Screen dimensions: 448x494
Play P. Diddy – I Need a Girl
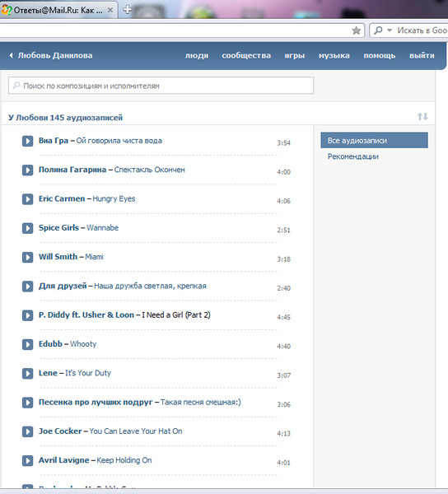[27, 315]
